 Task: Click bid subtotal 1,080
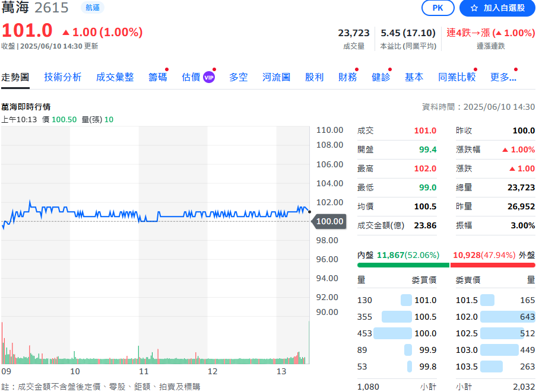(368, 387)
